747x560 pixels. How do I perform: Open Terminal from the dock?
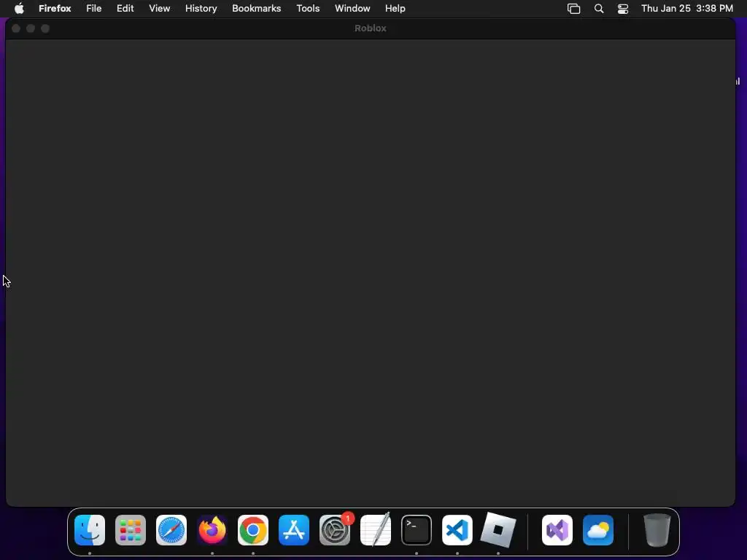(417, 530)
